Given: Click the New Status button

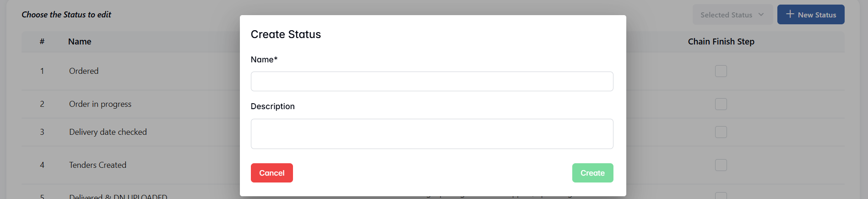Looking at the screenshot, I should tap(811, 15).
